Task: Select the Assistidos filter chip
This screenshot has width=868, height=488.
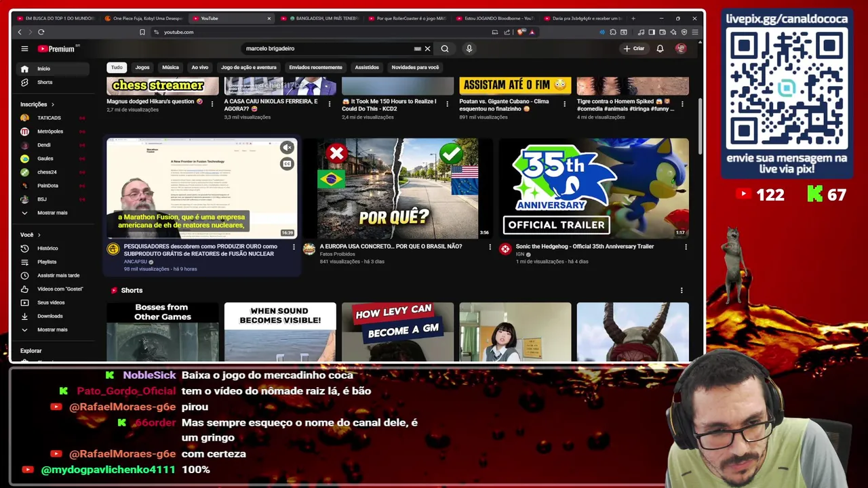Action: coord(367,67)
